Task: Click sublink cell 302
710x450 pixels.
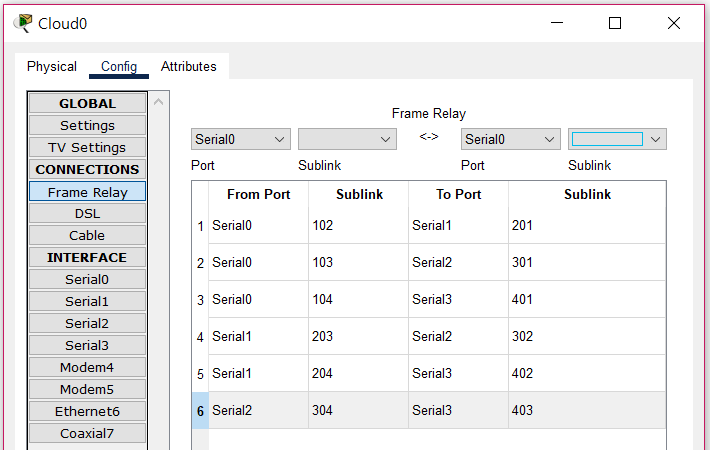Action: click(x=587, y=336)
